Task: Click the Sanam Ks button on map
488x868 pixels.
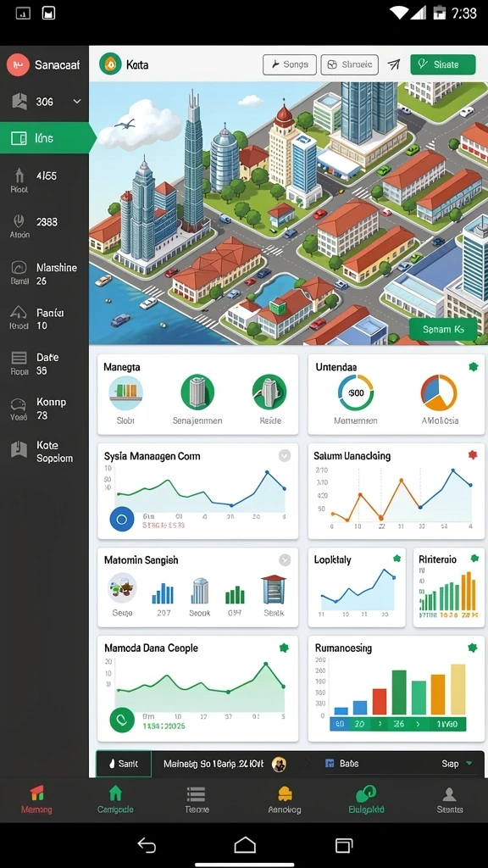Action: [442, 330]
